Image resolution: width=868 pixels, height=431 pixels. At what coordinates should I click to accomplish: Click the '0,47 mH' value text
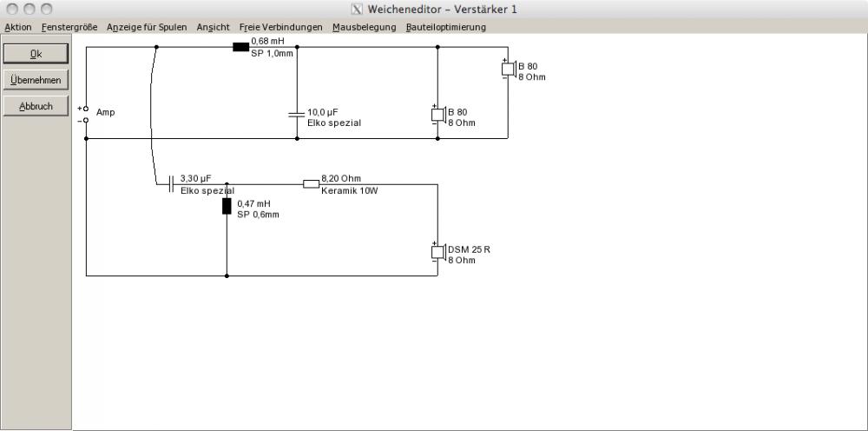[x=253, y=203]
